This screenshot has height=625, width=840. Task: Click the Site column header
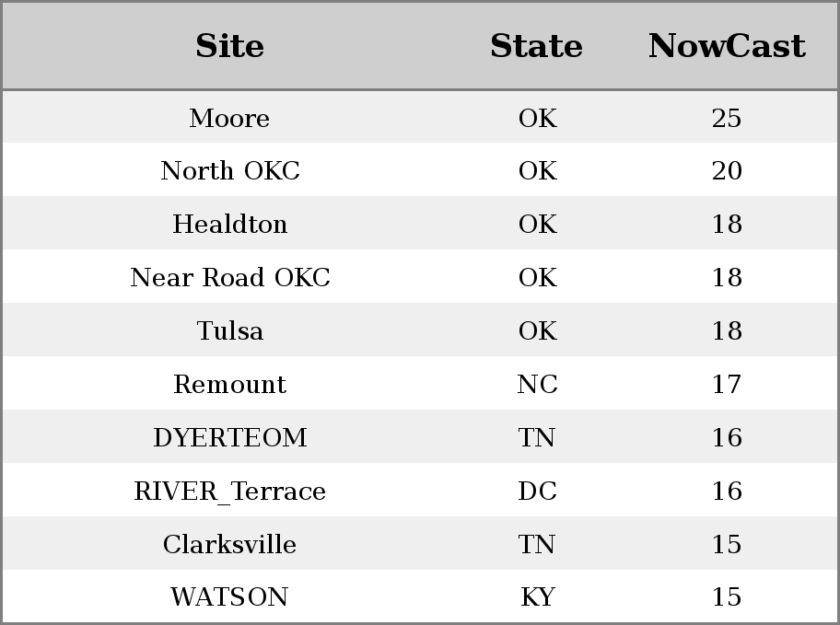click(x=229, y=46)
